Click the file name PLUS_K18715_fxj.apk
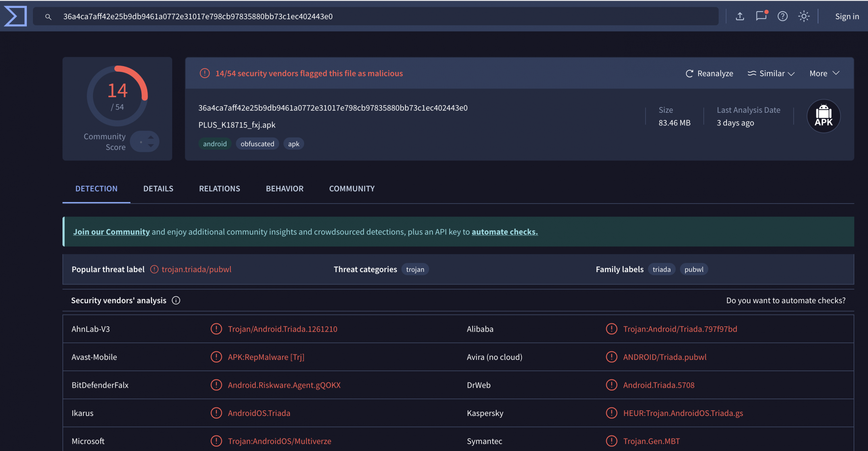 pos(237,125)
